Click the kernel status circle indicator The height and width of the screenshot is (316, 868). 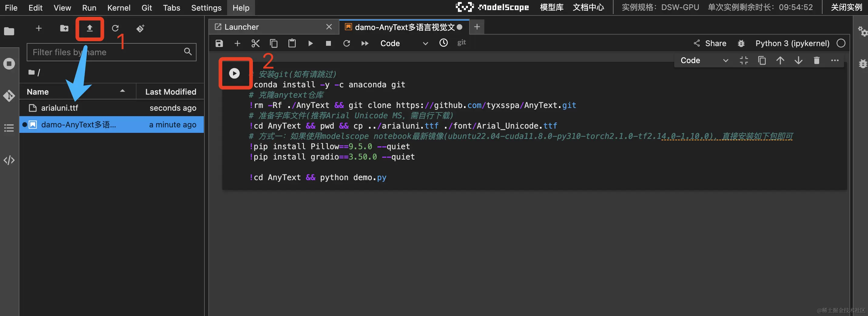click(x=841, y=43)
